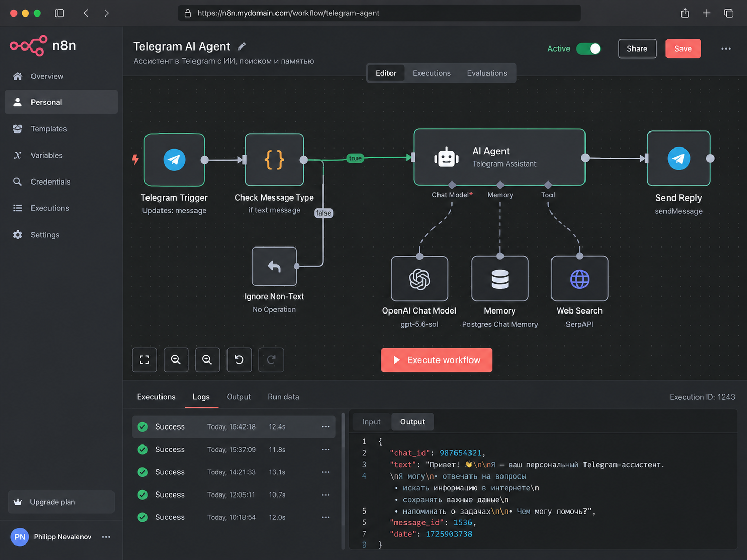Open the AI Agent robot node
Image resolution: width=747 pixels, height=560 pixels.
tap(499, 157)
